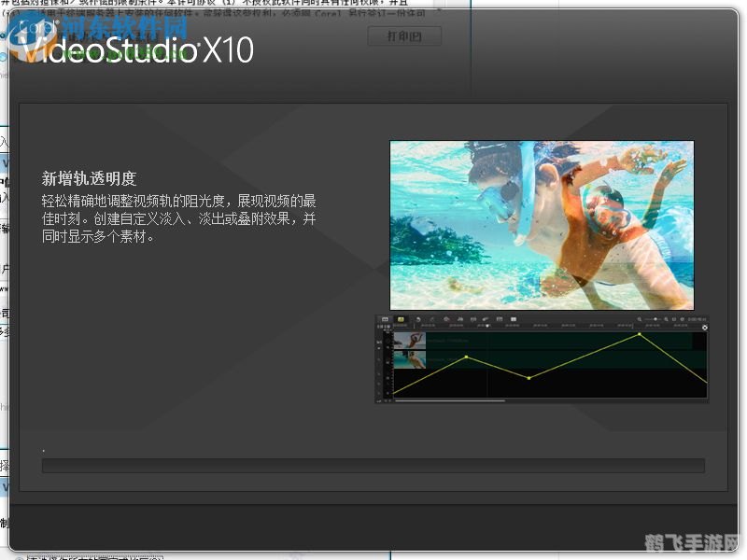Click the undo arrow icon in timeline toolbar

(417, 319)
